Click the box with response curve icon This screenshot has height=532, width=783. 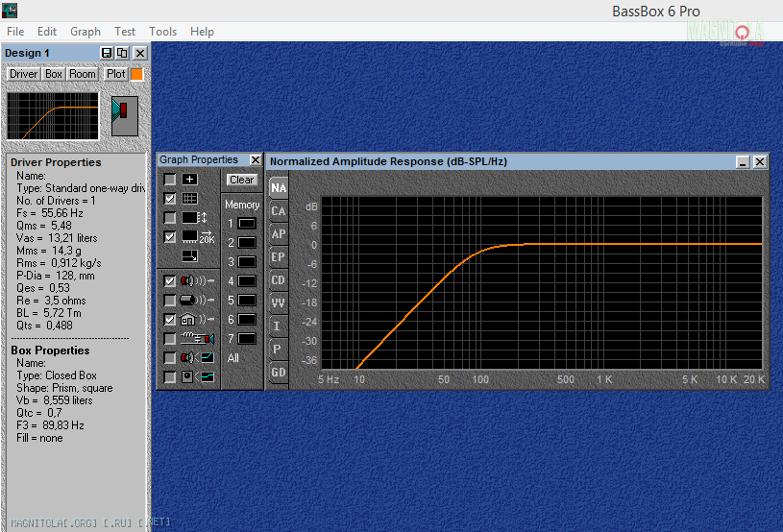pos(197,376)
